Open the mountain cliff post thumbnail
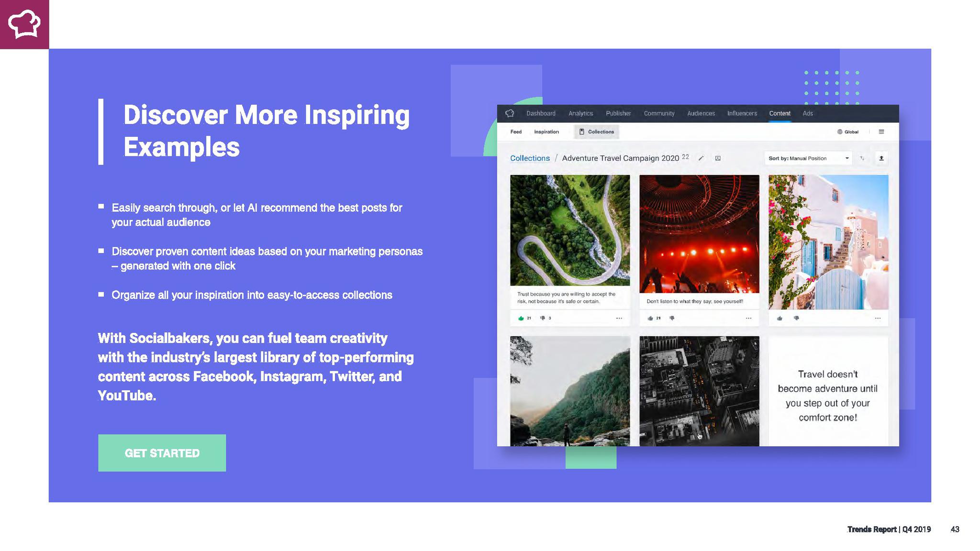 pyautogui.click(x=569, y=391)
